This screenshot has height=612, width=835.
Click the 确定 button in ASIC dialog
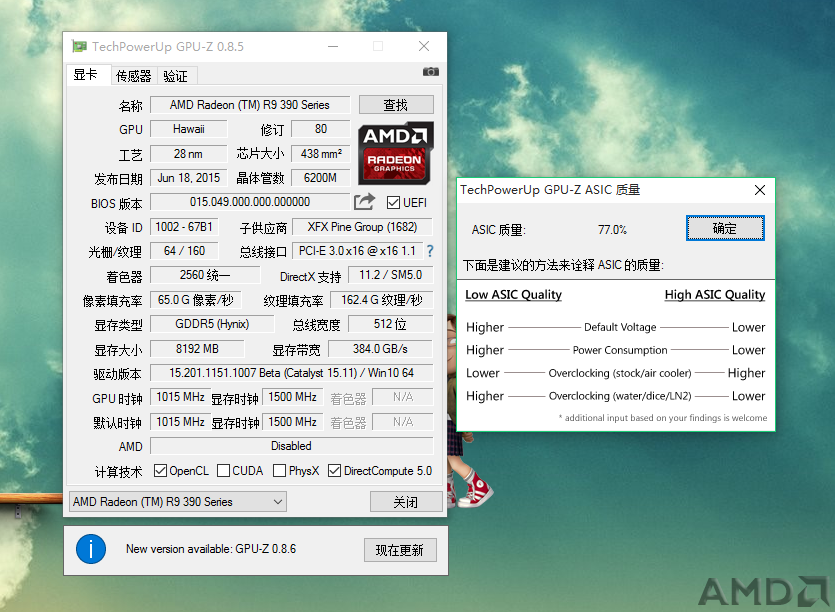(725, 229)
